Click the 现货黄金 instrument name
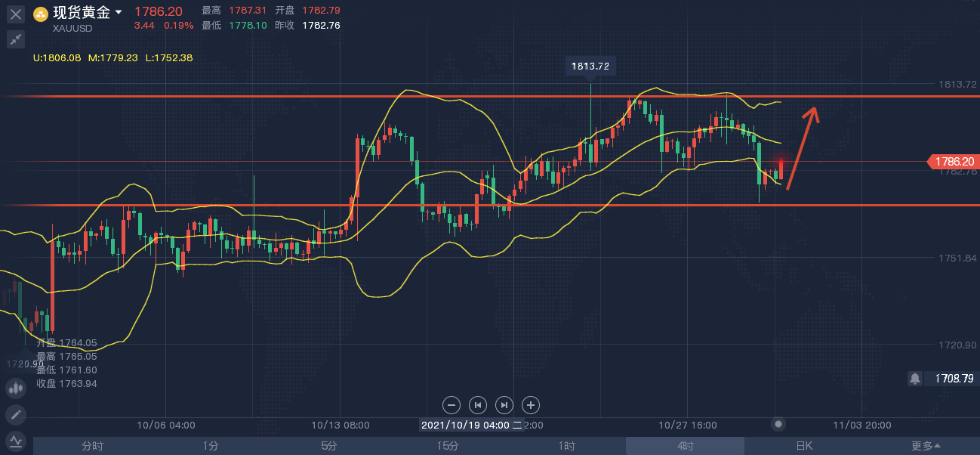This screenshot has height=455, width=980. click(x=82, y=13)
